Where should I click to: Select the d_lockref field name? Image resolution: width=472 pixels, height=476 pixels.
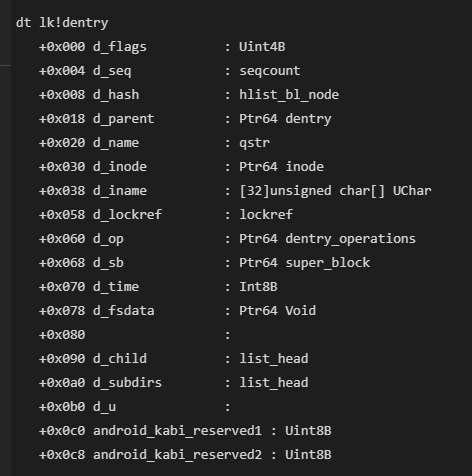127,215
